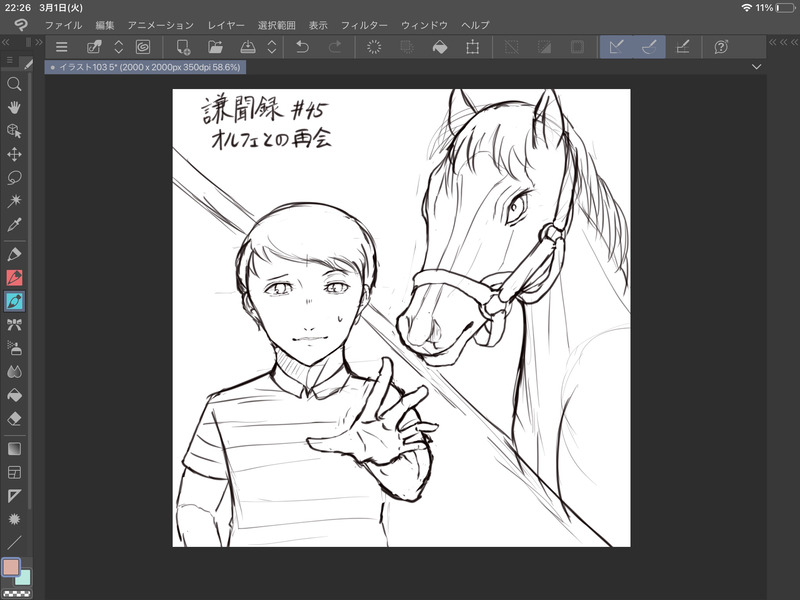Screen dimensions: 800x600
Task: Open the help question mark icon
Action: [x=721, y=47]
